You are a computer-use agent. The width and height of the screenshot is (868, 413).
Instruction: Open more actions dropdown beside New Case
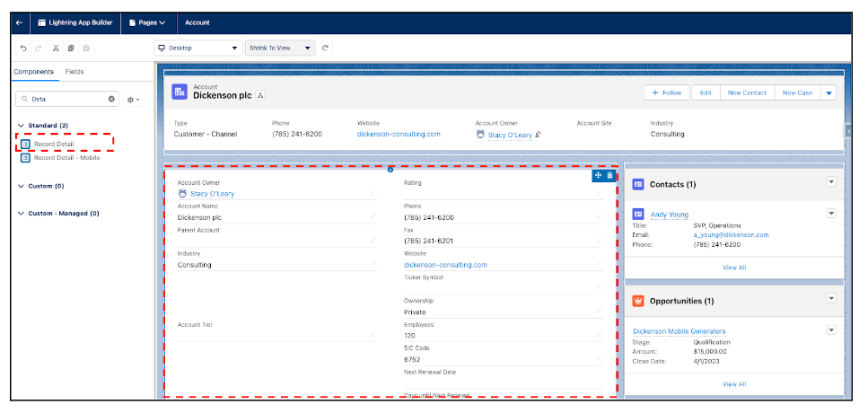829,93
